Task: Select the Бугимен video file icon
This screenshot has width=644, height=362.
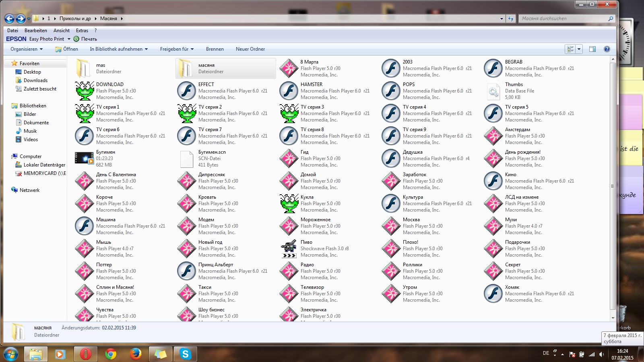Action: [85, 158]
